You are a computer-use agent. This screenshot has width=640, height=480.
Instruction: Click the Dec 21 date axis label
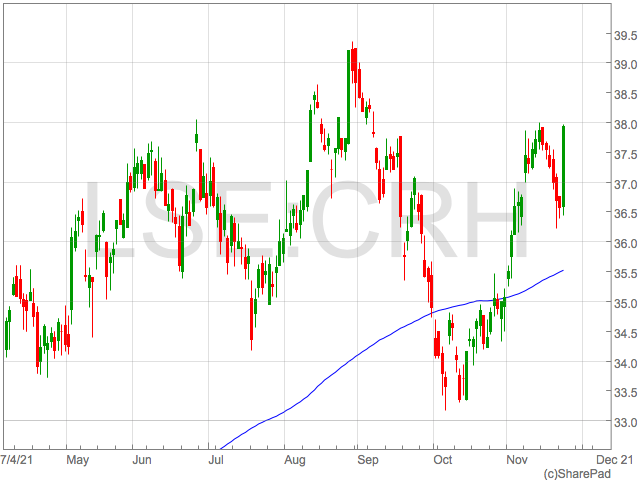pyautogui.click(x=613, y=460)
